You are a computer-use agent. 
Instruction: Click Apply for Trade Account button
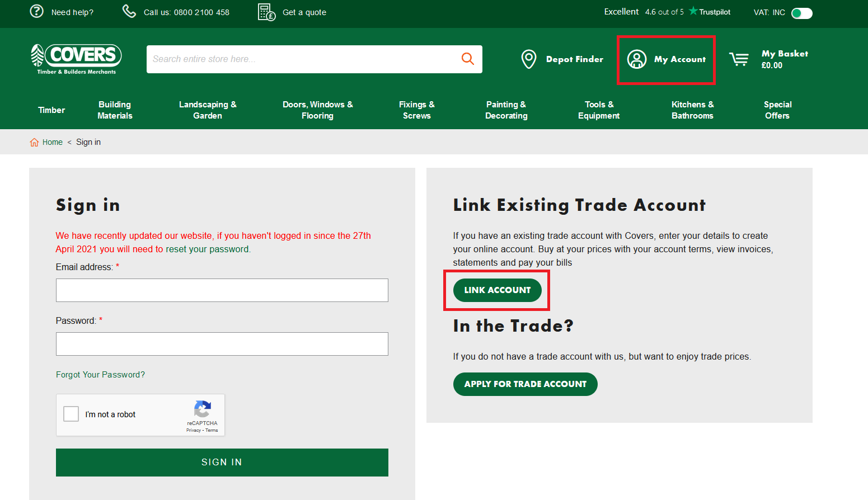coord(525,384)
